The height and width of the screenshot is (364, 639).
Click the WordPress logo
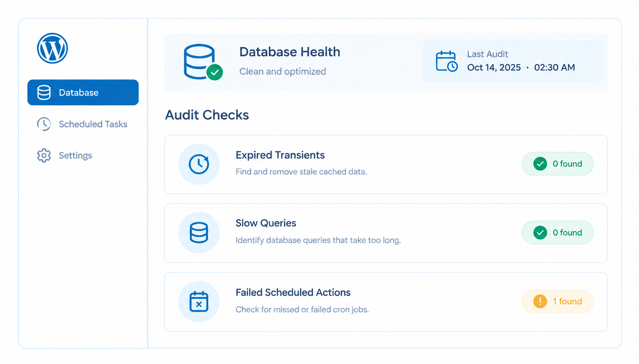pos(52,48)
